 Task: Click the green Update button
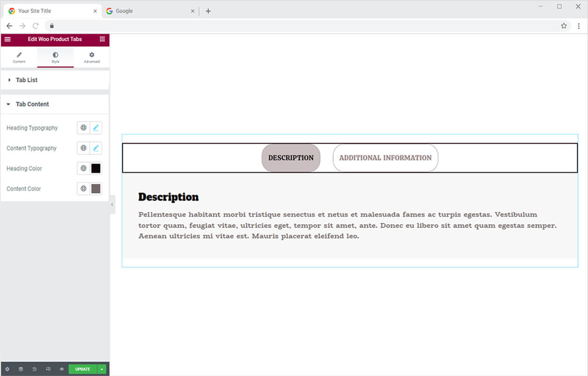pyautogui.click(x=82, y=369)
